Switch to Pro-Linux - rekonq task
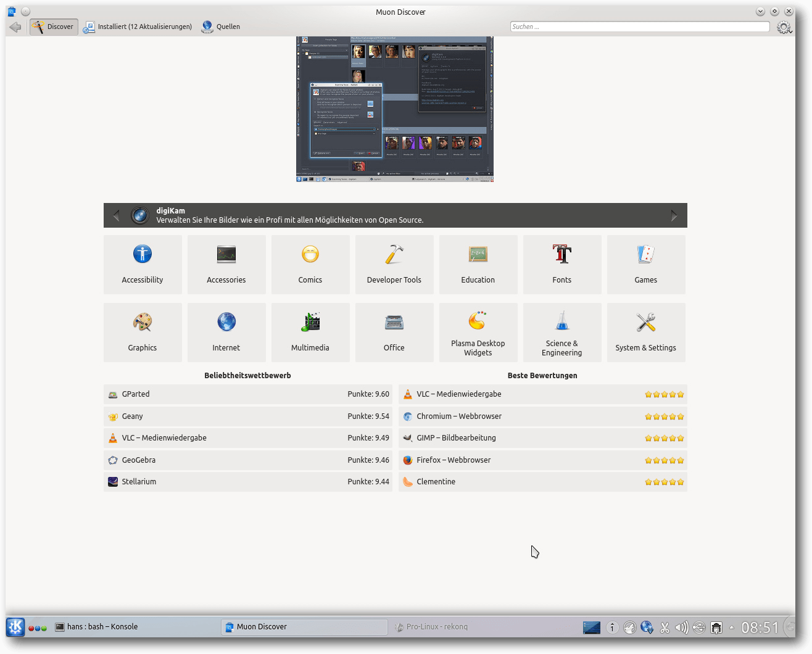This screenshot has height=654, width=812. coord(431,627)
